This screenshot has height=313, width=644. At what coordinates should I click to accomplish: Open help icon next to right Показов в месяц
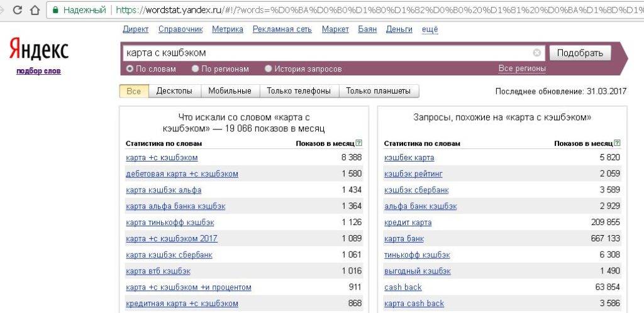click(x=617, y=143)
